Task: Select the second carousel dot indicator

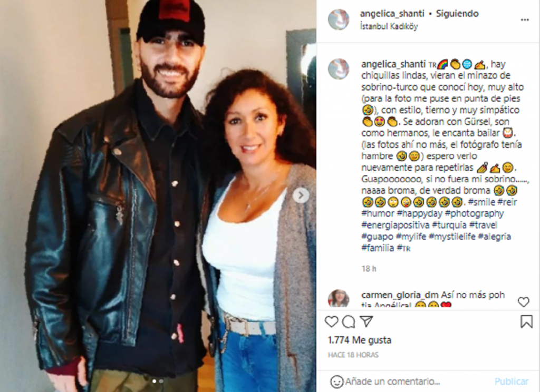Action: [161, 381]
